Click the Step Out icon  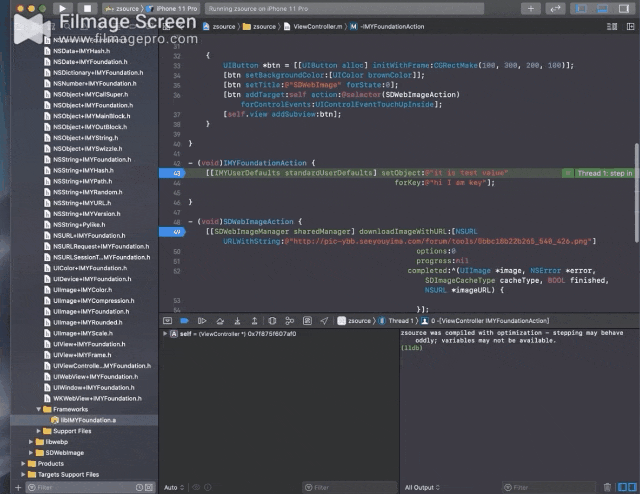(x=254, y=320)
